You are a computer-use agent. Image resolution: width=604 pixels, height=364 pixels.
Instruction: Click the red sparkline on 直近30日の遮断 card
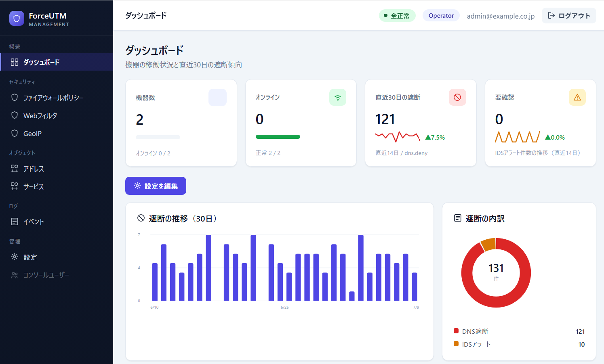point(398,137)
